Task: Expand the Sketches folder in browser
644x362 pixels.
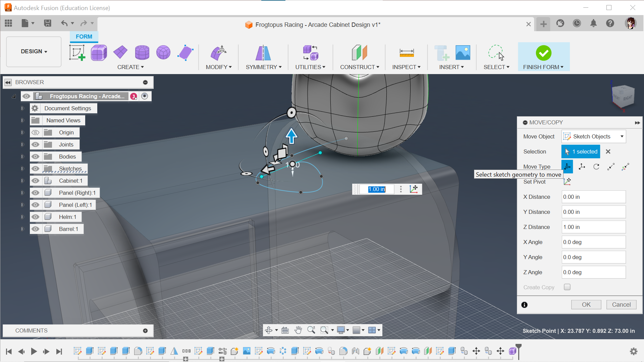Action: coord(22,168)
